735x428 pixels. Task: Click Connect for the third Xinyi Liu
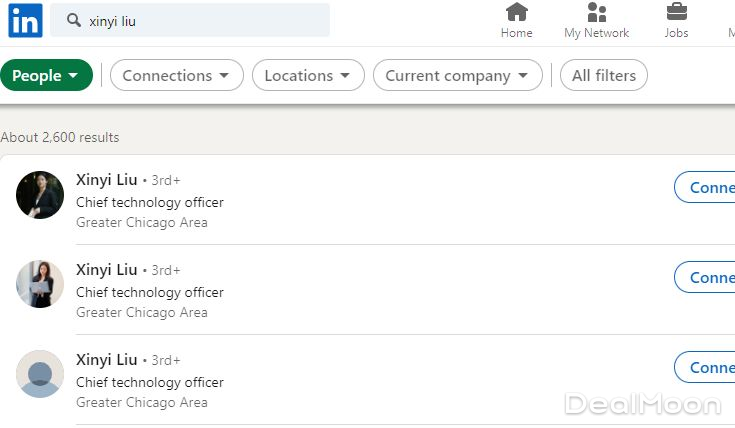point(706,368)
